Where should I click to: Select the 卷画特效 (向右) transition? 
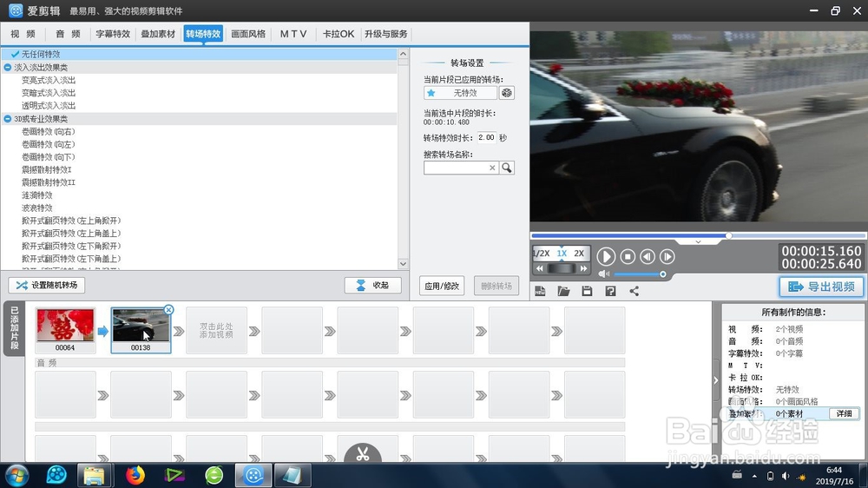point(48,131)
